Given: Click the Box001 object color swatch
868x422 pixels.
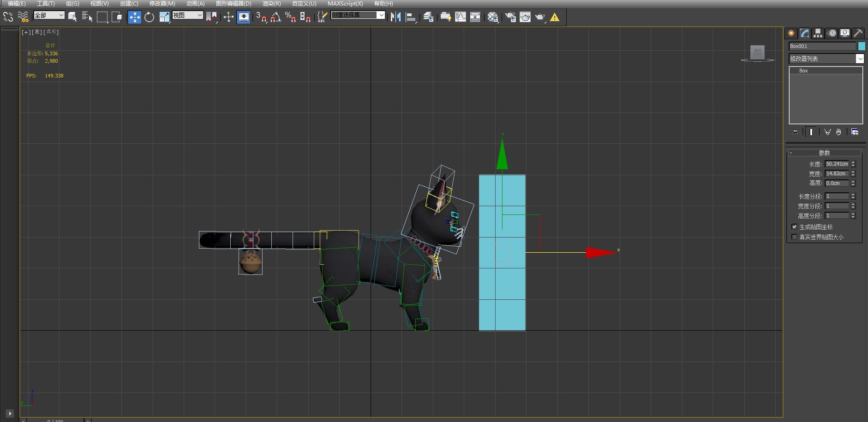Looking at the screenshot, I should click(862, 46).
